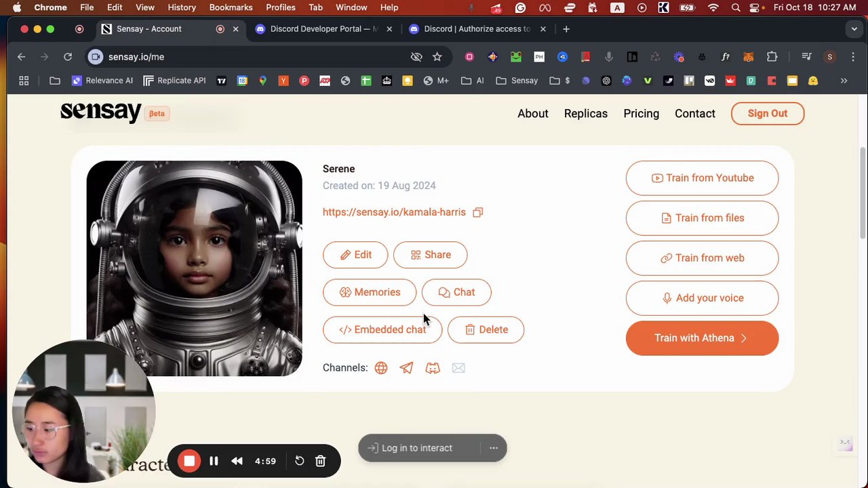Click the Sign Out button
The image size is (868, 488).
768,114
